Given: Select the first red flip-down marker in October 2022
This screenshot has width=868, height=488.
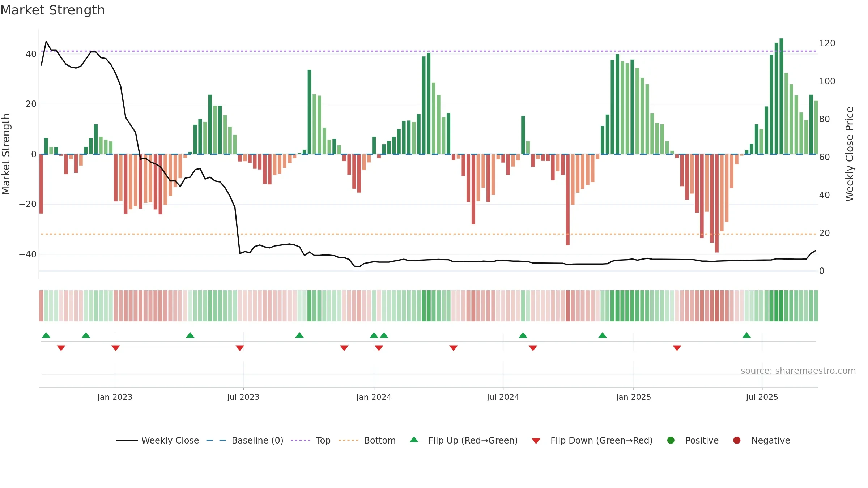Looking at the screenshot, I should click(x=61, y=348).
